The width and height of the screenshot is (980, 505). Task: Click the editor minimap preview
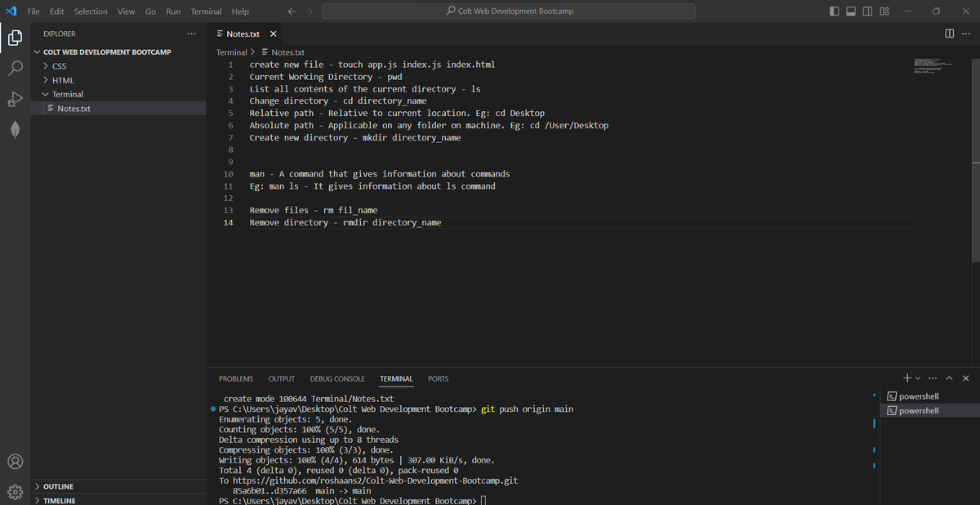coord(933,67)
